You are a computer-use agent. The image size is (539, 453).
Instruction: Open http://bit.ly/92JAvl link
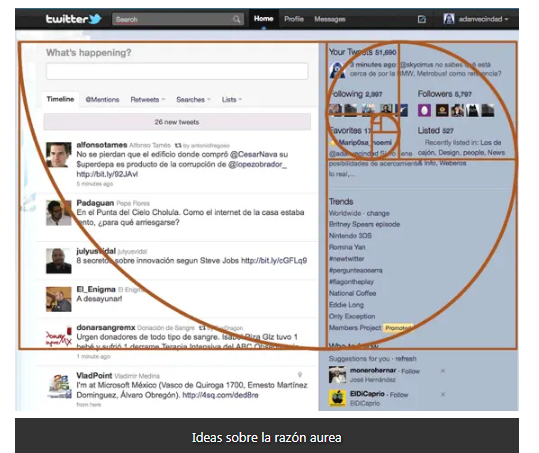tap(107, 174)
